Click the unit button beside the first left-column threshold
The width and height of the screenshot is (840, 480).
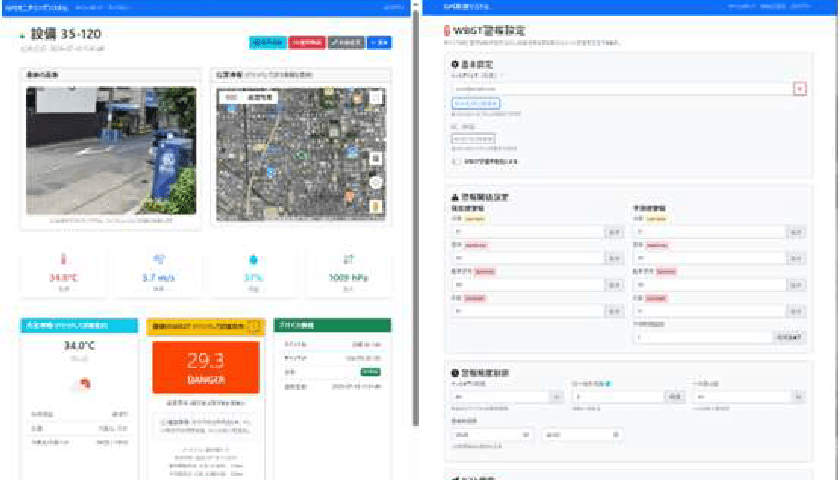614,232
